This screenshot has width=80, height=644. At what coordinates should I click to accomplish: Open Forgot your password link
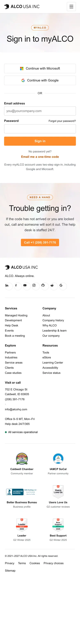pyautogui.click(x=62, y=121)
